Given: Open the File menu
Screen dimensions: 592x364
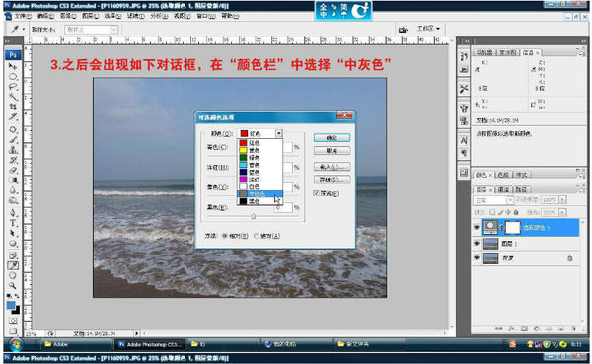Looking at the screenshot, I should tap(23, 16).
